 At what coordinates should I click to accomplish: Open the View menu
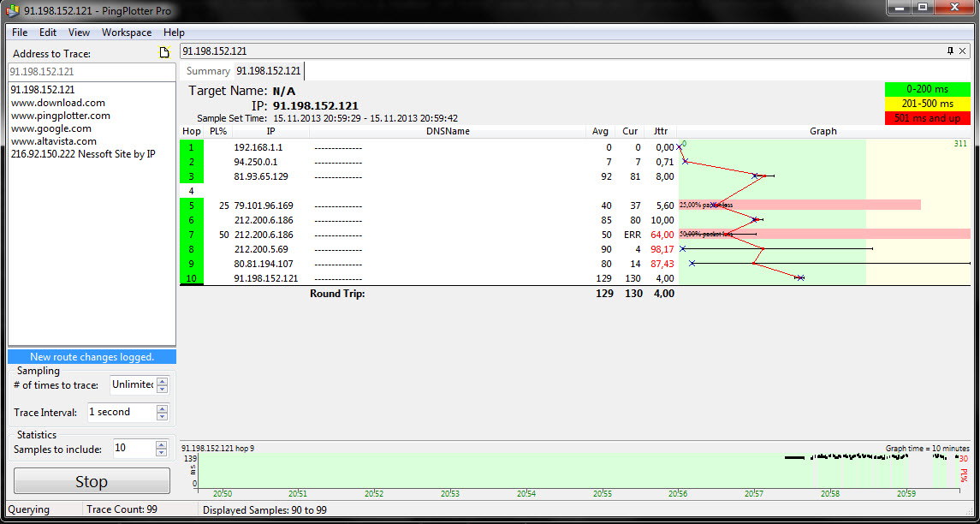click(x=79, y=33)
